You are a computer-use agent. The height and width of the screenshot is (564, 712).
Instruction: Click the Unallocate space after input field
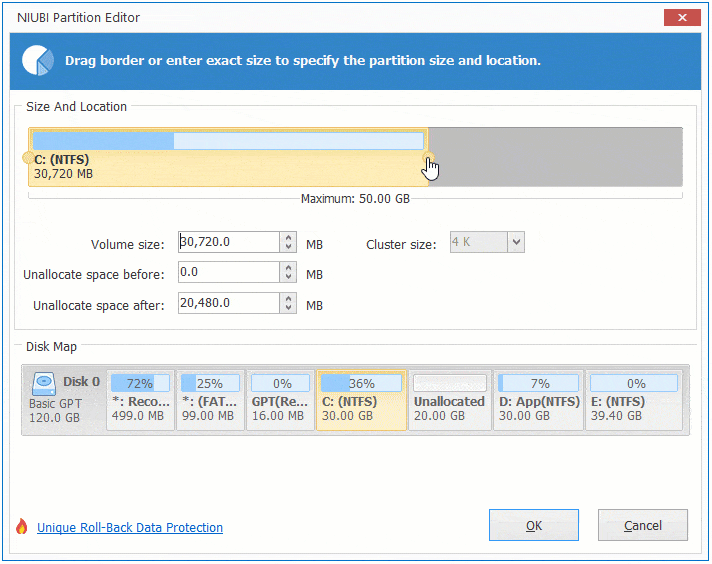tap(228, 303)
